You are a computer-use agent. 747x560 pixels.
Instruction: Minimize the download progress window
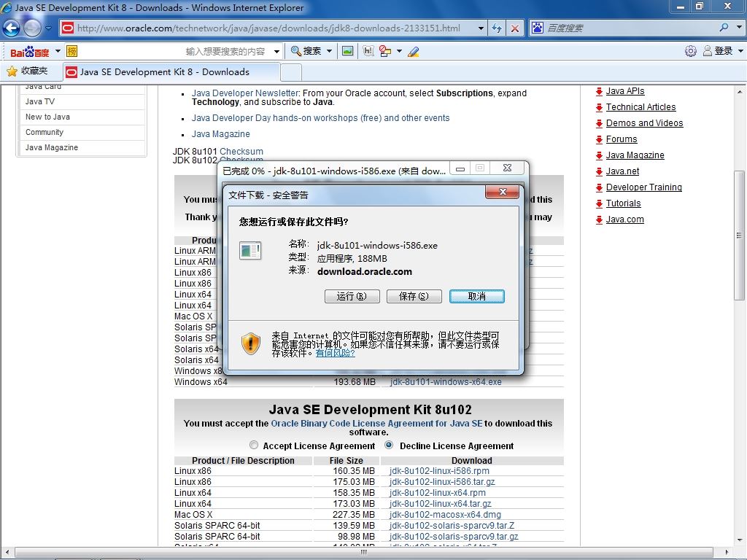pos(460,168)
